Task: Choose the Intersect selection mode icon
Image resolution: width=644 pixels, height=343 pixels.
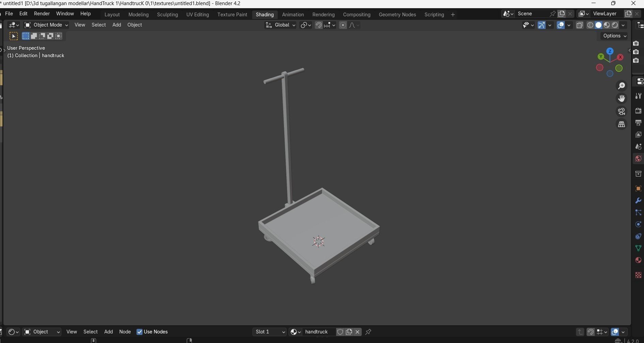Action: pyautogui.click(x=59, y=36)
